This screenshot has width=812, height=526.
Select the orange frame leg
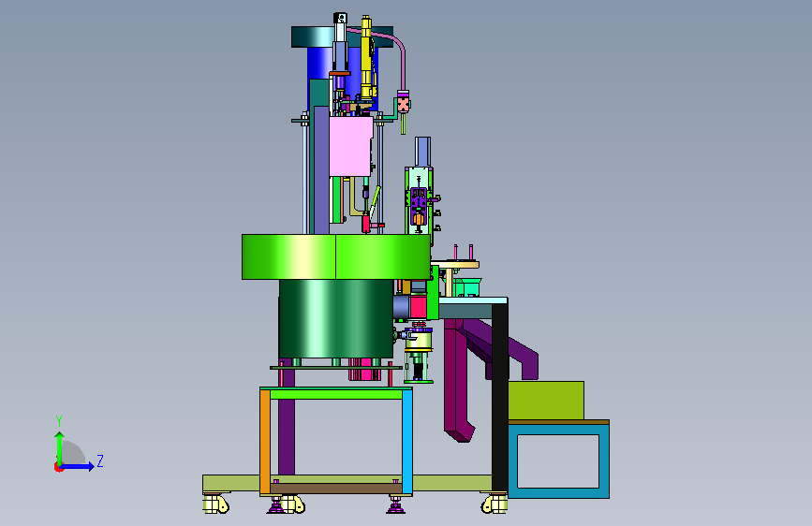tap(265, 442)
